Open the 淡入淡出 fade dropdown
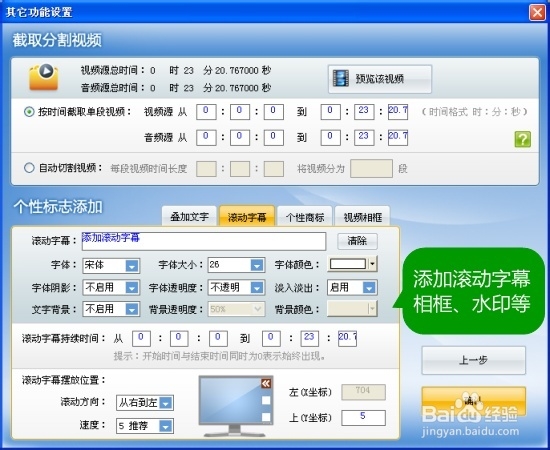The image size is (550, 450). point(352,288)
